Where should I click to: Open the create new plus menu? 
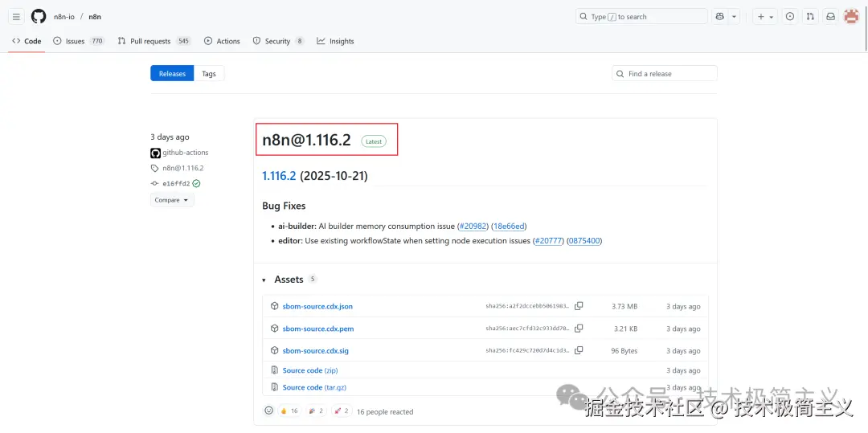coord(766,17)
